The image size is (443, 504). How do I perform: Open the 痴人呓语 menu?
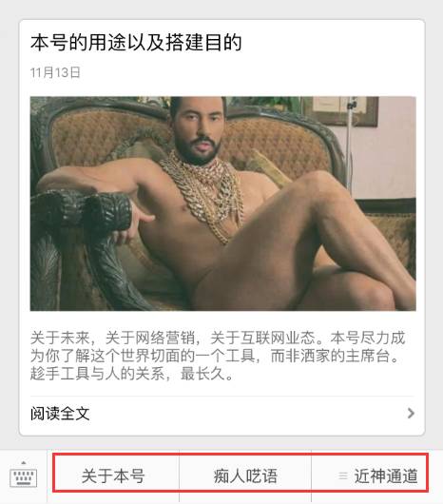tap(245, 475)
